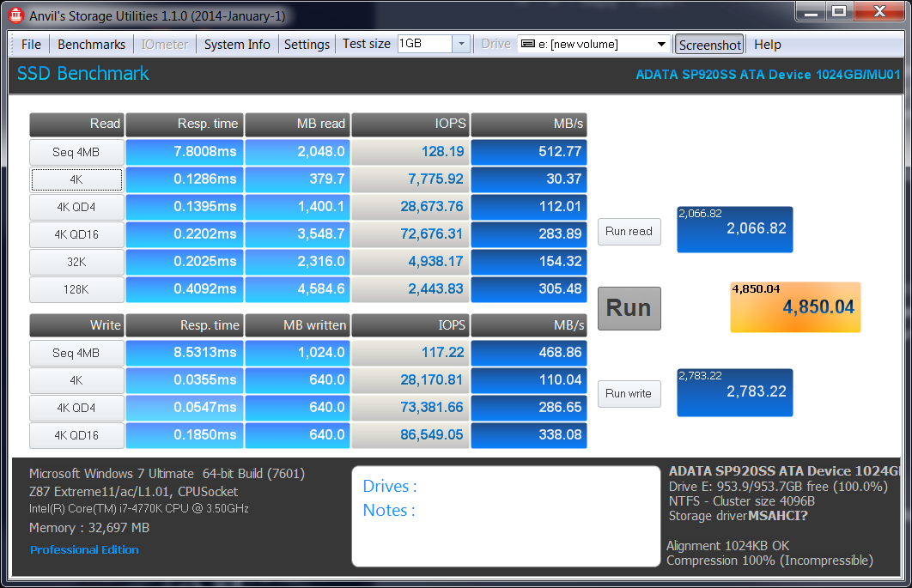Viewport: 912px width, 588px height.
Task: Click the Anvil app icon in title bar
Action: click(15, 15)
